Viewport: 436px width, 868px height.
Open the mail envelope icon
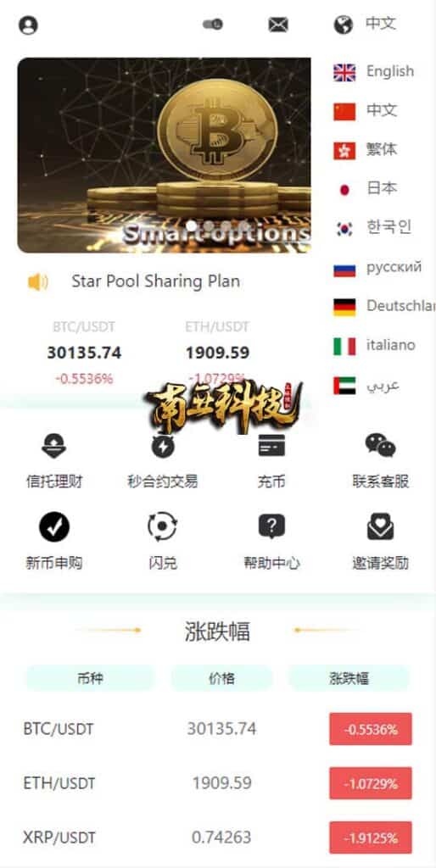tap(278, 25)
